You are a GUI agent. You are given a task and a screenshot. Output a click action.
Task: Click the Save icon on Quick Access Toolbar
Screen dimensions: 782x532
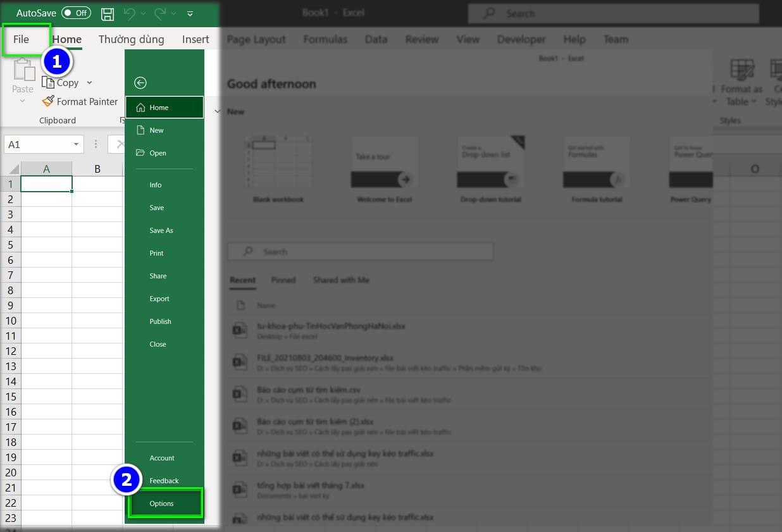coord(107,13)
